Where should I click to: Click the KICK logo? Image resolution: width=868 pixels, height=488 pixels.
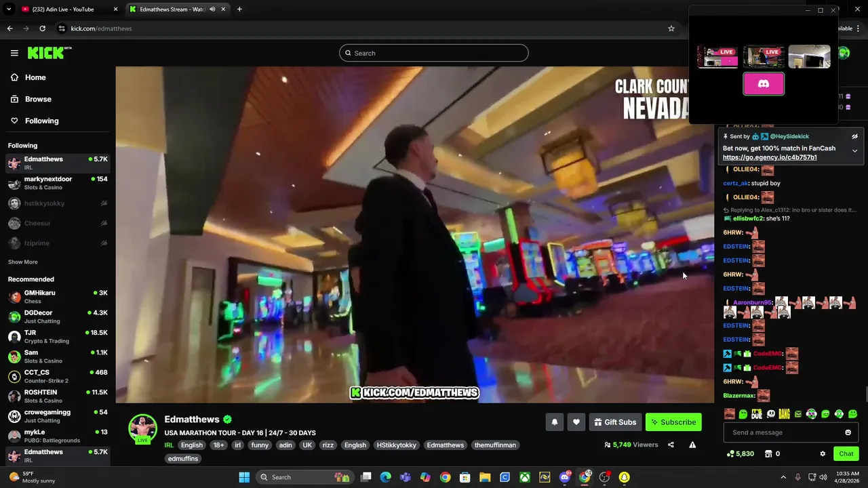(49, 53)
